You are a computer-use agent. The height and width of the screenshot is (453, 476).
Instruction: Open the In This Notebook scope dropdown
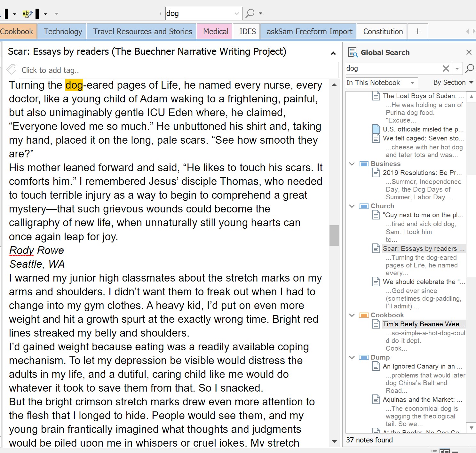382,83
